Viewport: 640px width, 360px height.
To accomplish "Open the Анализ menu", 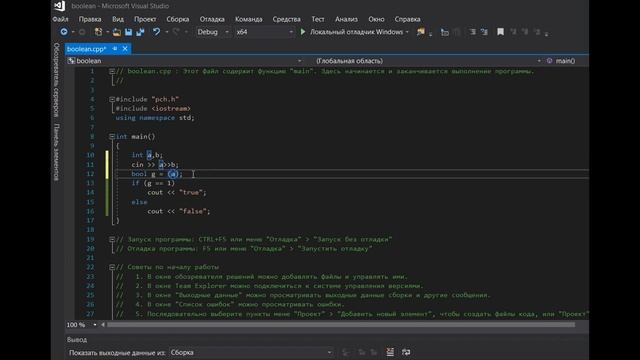I will point(346,19).
